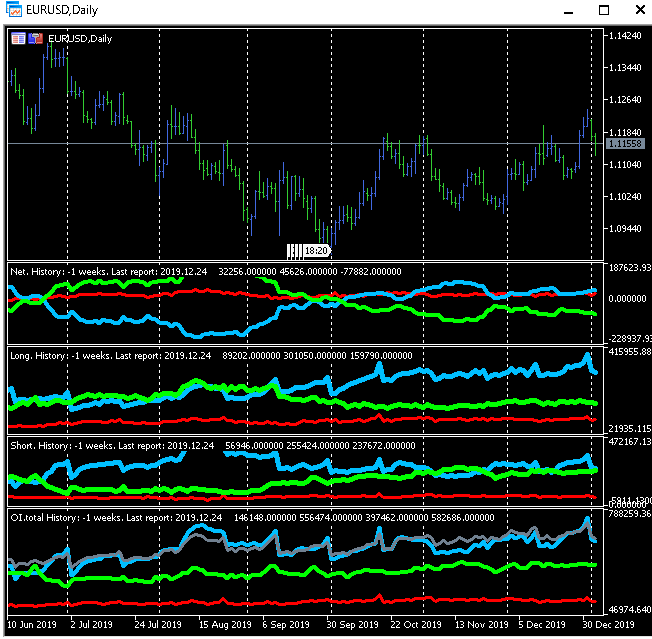Click the 1.14240 price scale label
Viewport: 652px width, 639px height.
tap(625, 36)
